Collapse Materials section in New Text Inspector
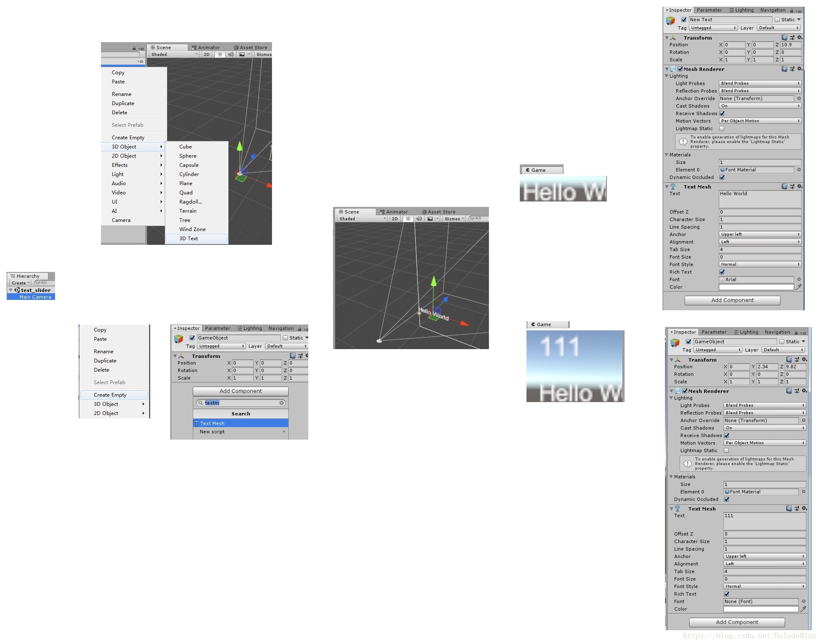This screenshot has width=821, height=644. point(667,155)
